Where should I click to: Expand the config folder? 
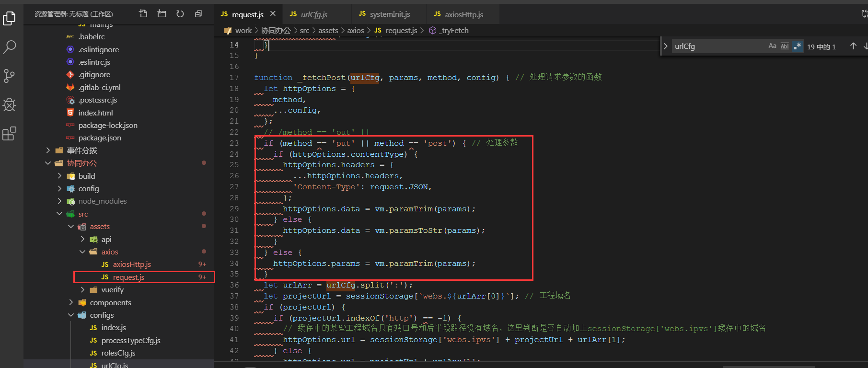pyautogui.click(x=59, y=188)
